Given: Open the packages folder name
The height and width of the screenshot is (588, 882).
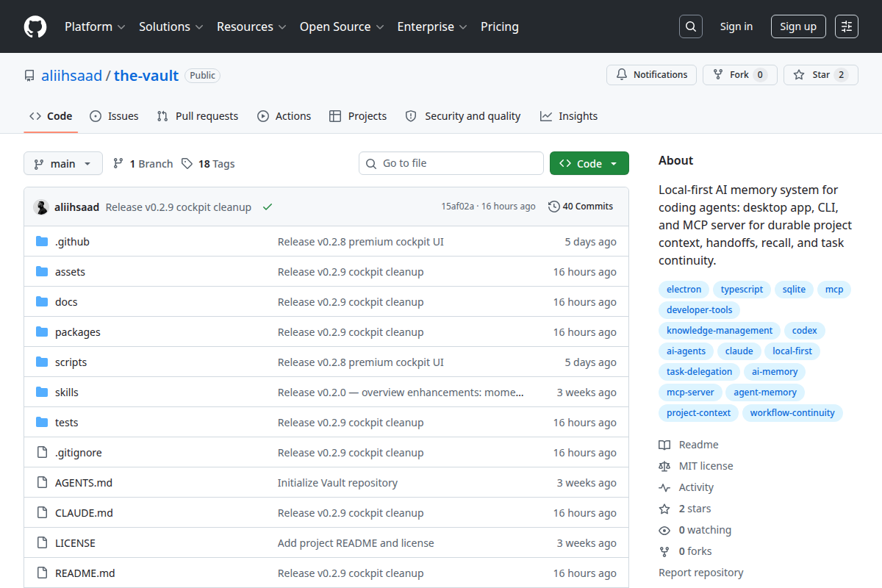Looking at the screenshot, I should pyautogui.click(x=78, y=332).
